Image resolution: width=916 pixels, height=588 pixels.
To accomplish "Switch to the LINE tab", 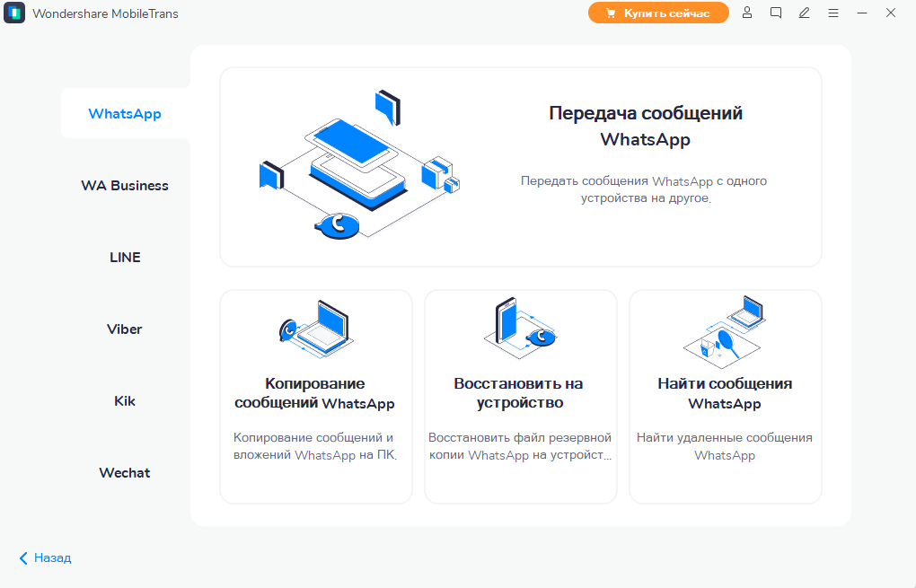I will (x=125, y=257).
